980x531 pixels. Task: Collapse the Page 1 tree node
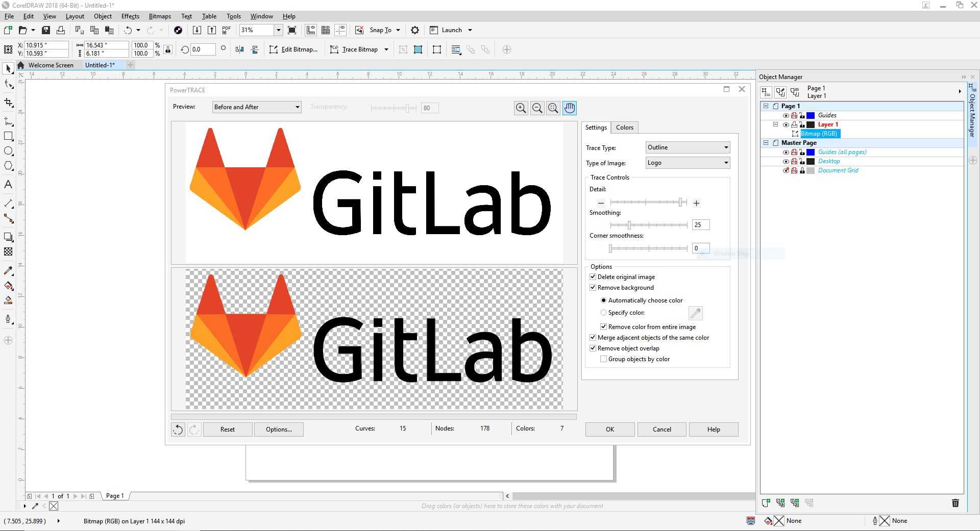766,106
